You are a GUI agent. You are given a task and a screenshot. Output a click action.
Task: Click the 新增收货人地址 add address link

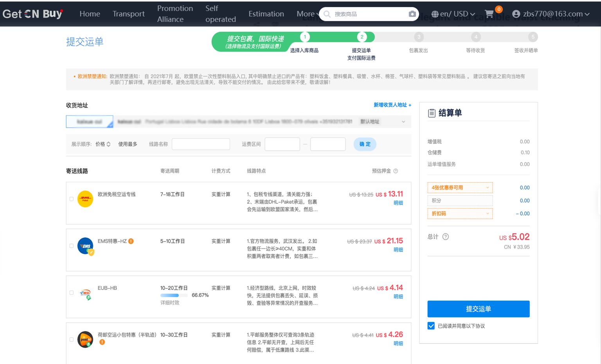click(392, 105)
